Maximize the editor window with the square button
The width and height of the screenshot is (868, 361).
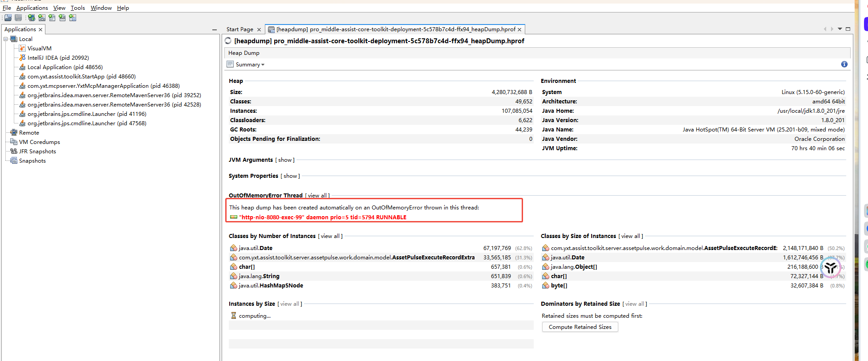point(848,29)
